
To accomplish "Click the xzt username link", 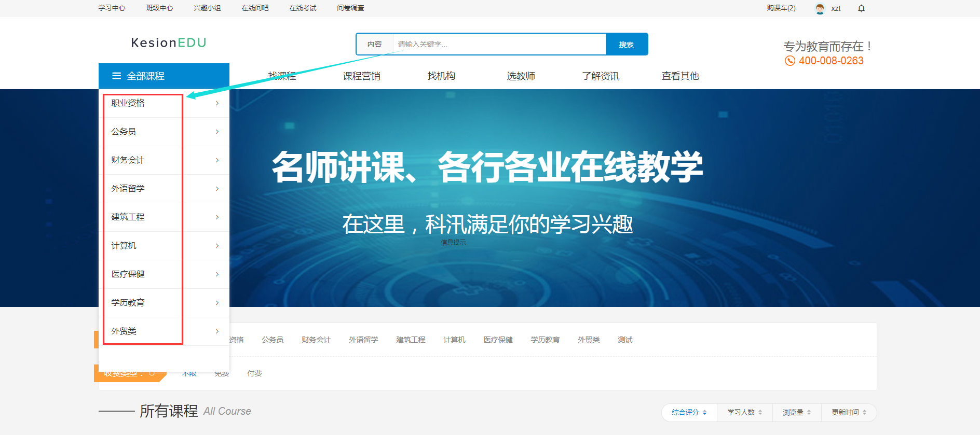I will click(836, 8).
